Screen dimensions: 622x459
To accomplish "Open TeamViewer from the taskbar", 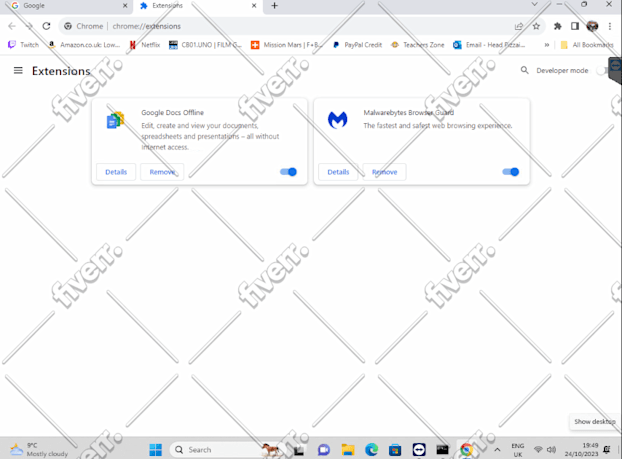I will 419,449.
